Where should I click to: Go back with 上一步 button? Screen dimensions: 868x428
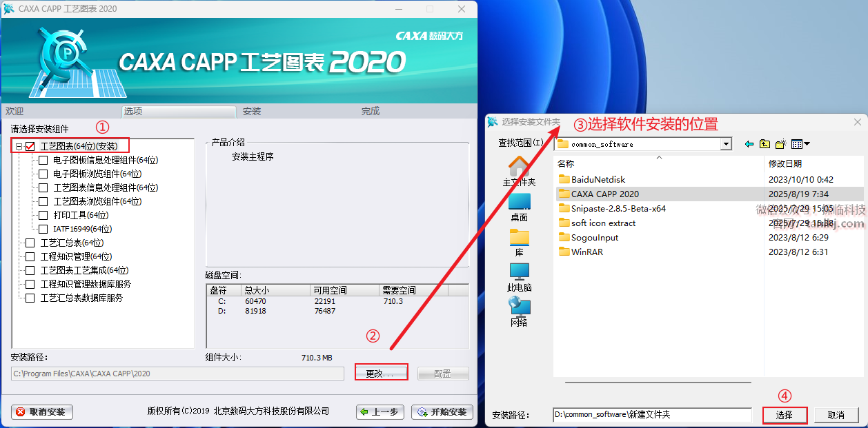(x=380, y=412)
